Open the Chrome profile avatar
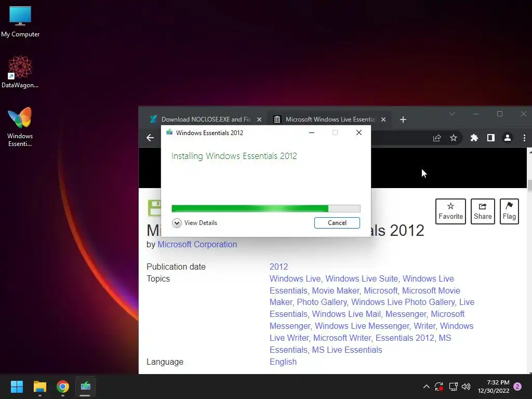The image size is (532, 399). point(508,138)
